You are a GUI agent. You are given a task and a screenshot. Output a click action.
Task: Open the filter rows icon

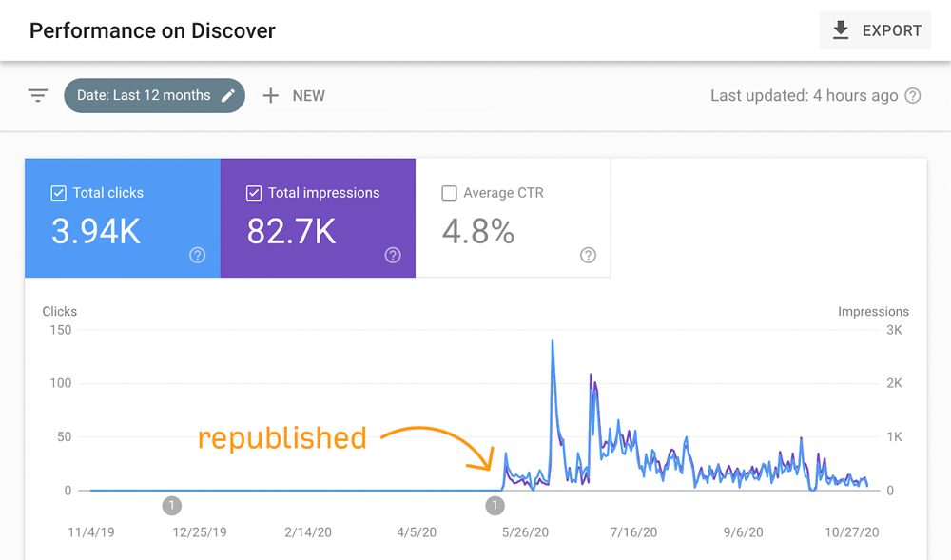38,96
